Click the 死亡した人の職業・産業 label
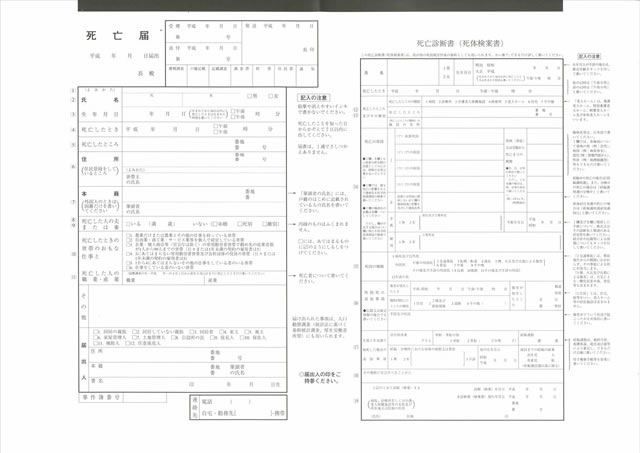Viewport: 640px width, 453px height. [x=100, y=276]
